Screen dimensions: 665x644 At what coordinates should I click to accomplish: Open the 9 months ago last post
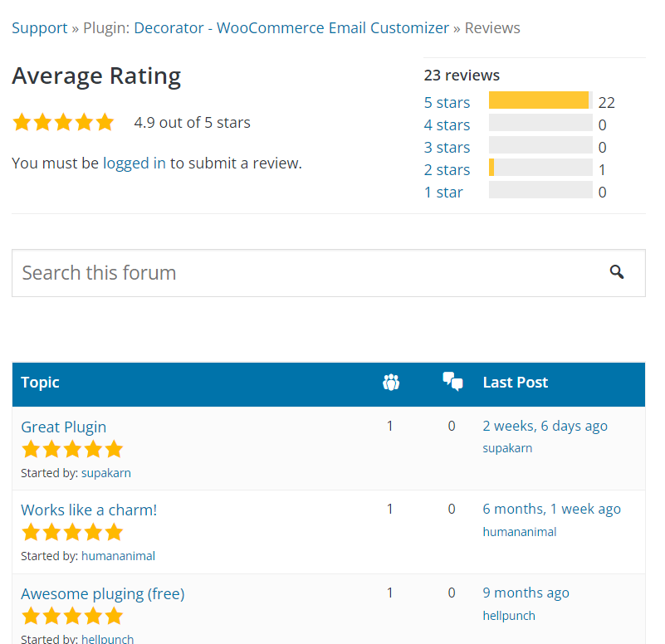pos(526,593)
